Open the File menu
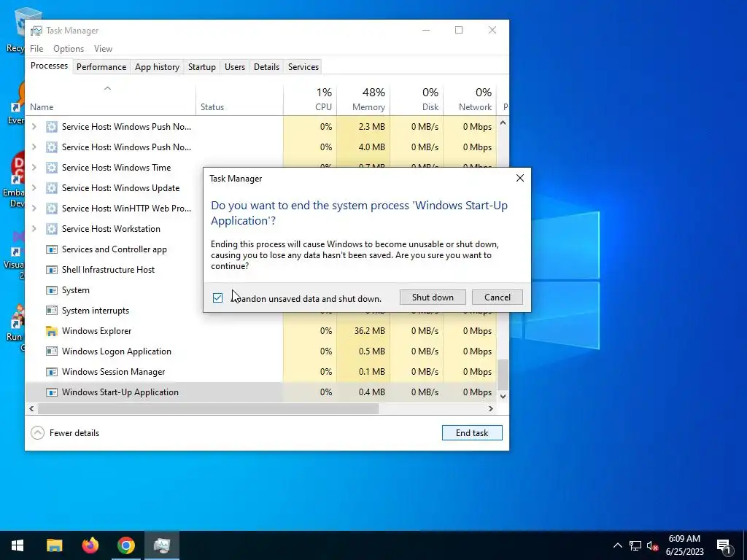Viewport: 747px width, 560px height. pos(36,49)
